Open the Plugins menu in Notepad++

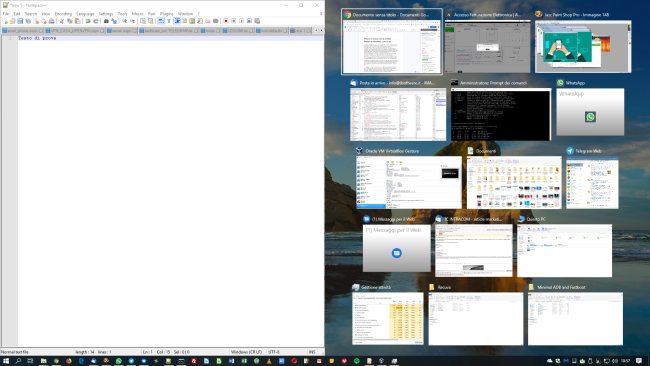[x=166, y=14]
